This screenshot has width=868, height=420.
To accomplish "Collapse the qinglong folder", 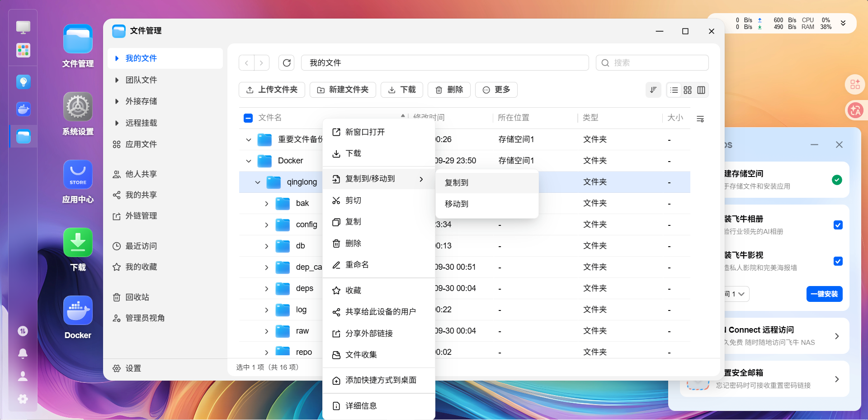I will pos(257,182).
